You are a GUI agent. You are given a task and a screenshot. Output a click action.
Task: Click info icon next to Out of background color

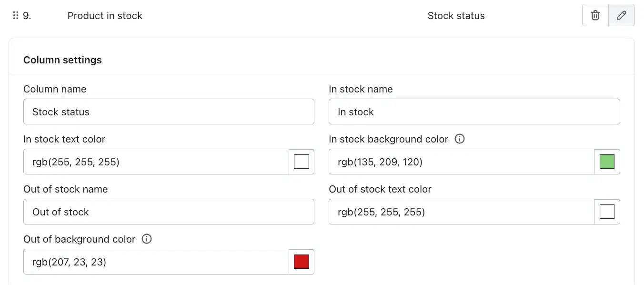(147, 239)
